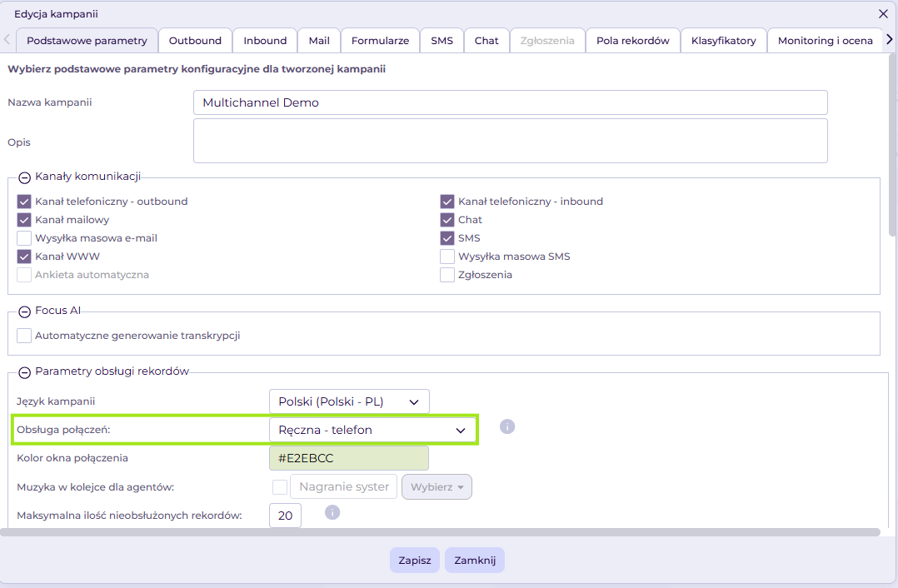Open the Klasyfikatory tab
The width and height of the screenshot is (898, 588).
click(724, 41)
